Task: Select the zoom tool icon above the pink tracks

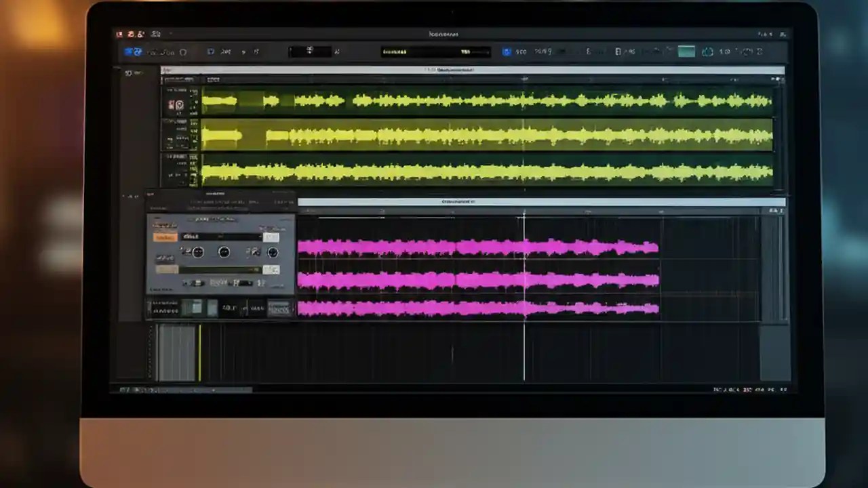Action: coord(773,211)
